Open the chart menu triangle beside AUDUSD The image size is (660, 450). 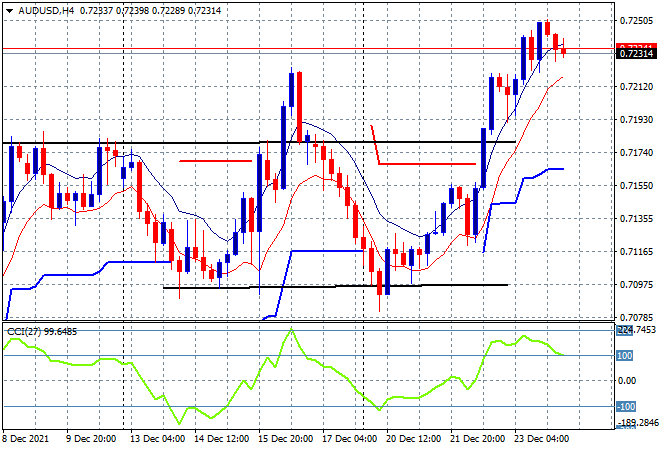click(x=9, y=11)
